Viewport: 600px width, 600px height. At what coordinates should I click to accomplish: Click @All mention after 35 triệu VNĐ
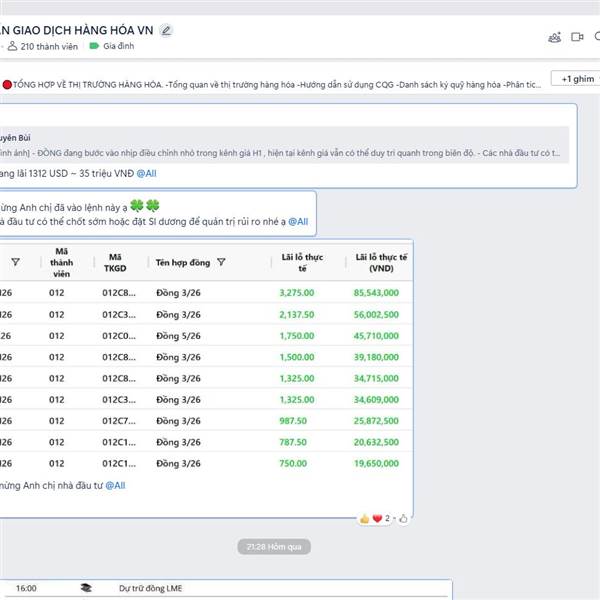coord(146,173)
